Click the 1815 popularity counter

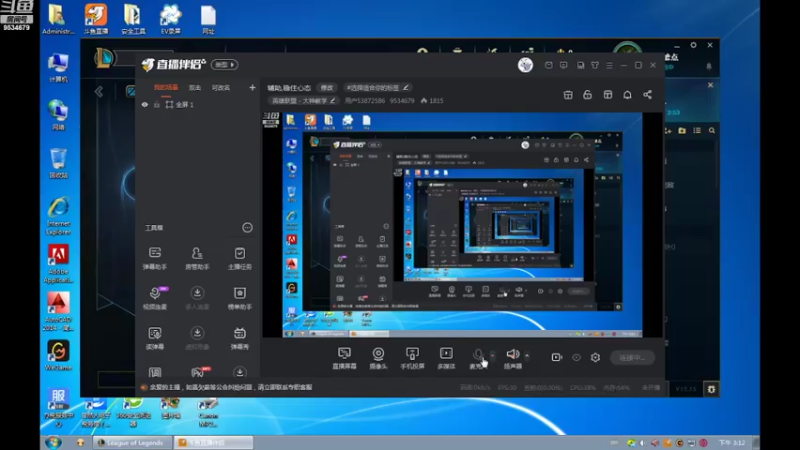pos(432,101)
